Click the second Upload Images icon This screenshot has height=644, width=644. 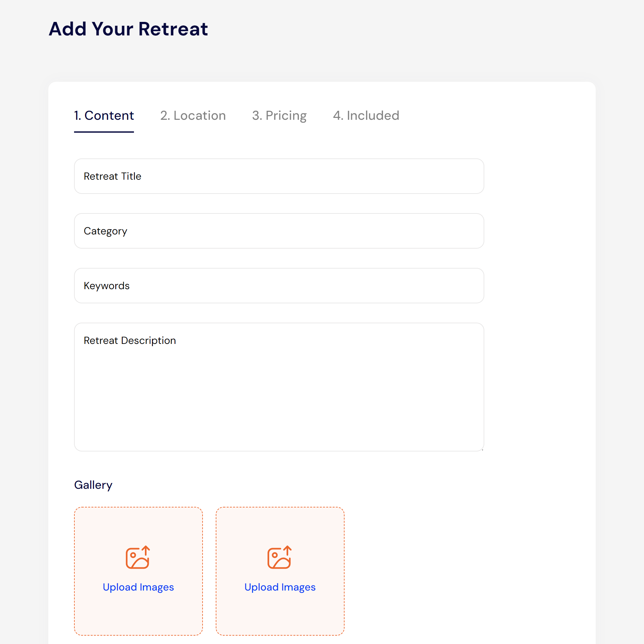(280, 557)
